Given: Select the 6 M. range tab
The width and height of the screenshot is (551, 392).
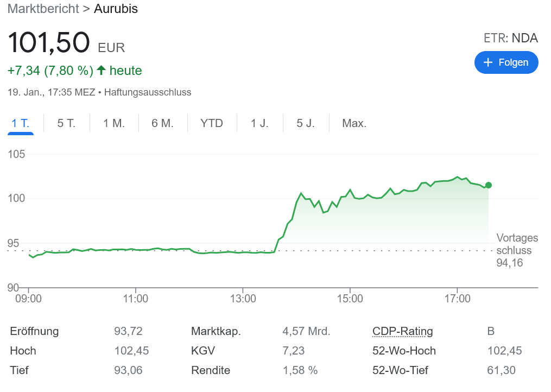Looking at the screenshot, I should [x=161, y=123].
